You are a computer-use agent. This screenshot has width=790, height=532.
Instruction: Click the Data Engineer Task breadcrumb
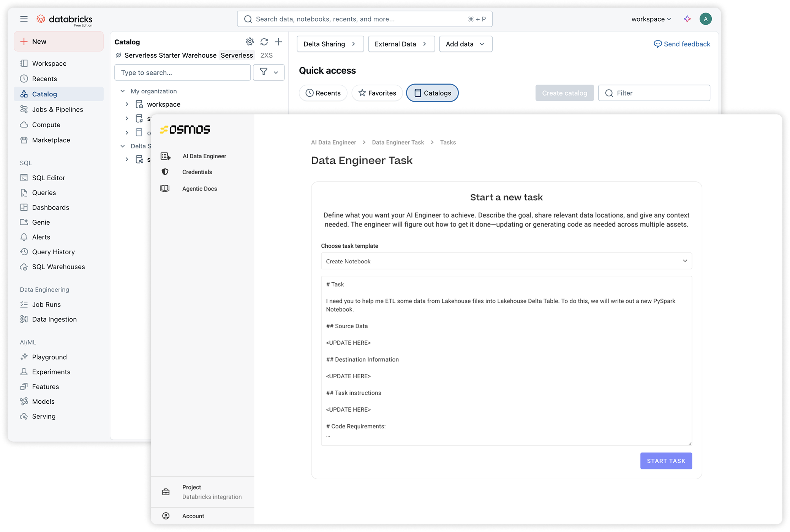pos(398,142)
